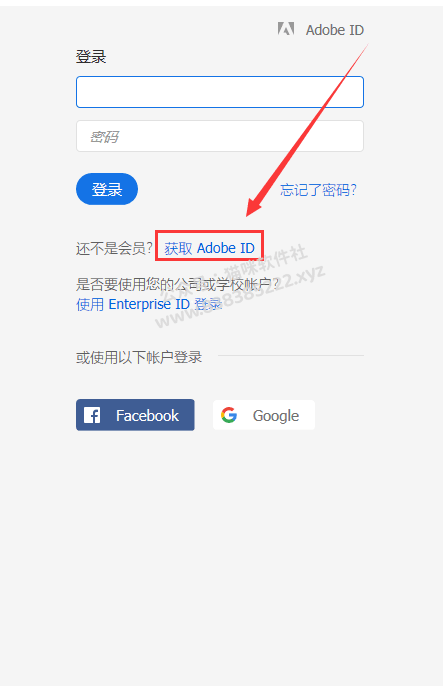Screen dimensions: 443x686
Task: Click the 还不是会员? text
Action: 114,248
